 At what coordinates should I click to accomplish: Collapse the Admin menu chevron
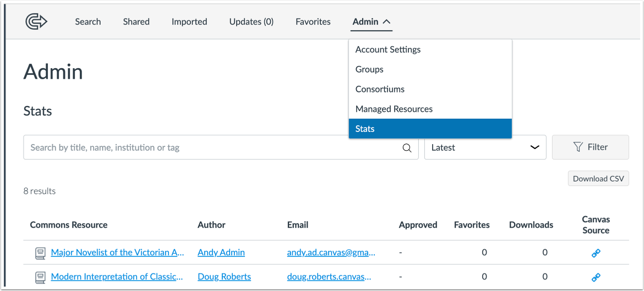pos(386,22)
